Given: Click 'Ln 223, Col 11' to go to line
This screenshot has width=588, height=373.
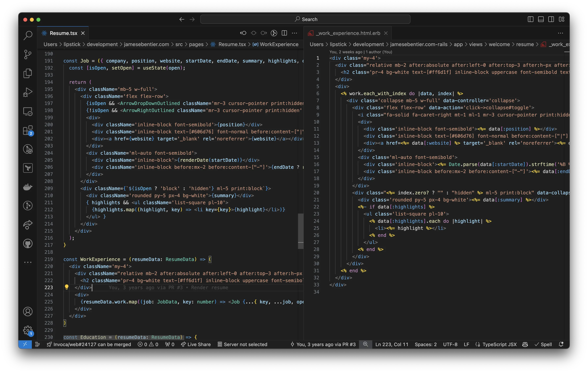Looking at the screenshot, I should (392, 344).
